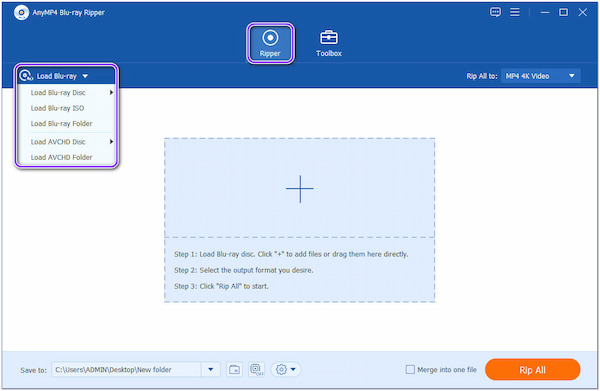Screen dimensions: 600x391
Task: Click the 'Step 2: Select the output format' text
Action: pos(244,270)
